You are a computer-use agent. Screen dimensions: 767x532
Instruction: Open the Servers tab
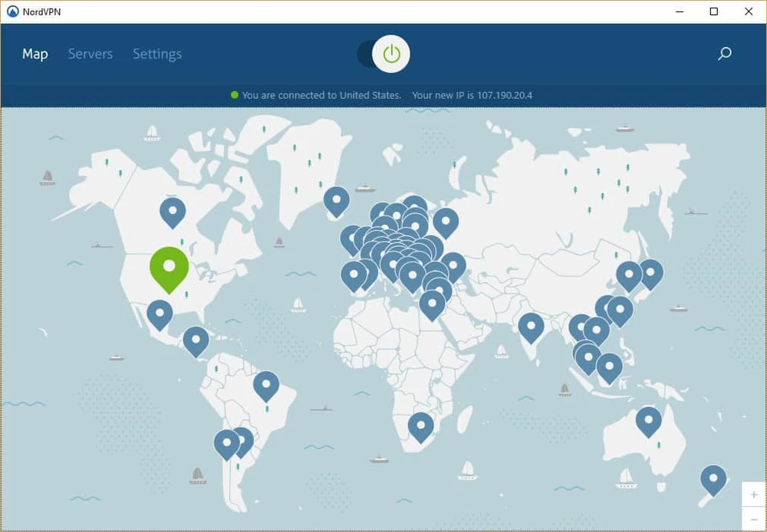point(90,54)
